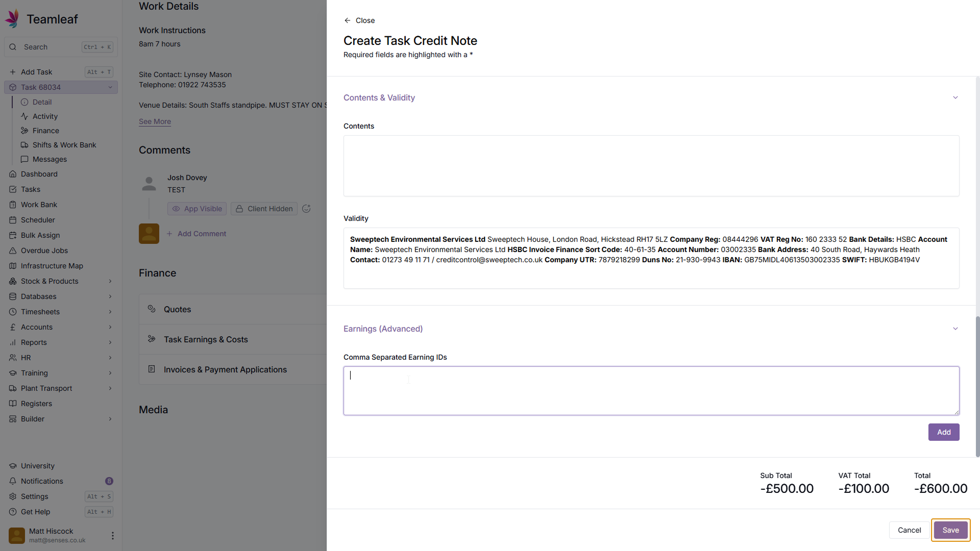This screenshot has height=551, width=980.
Task: Go to Dashboard in the sidebar
Action: [39, 174]
